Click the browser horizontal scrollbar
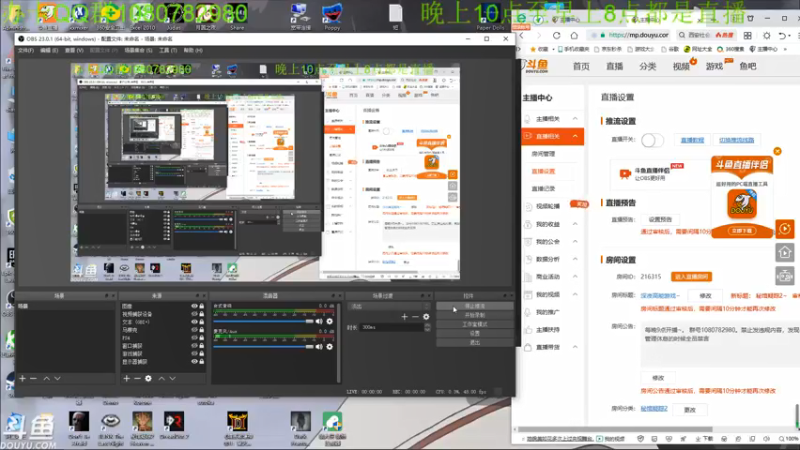 click(x=616, y=429)
